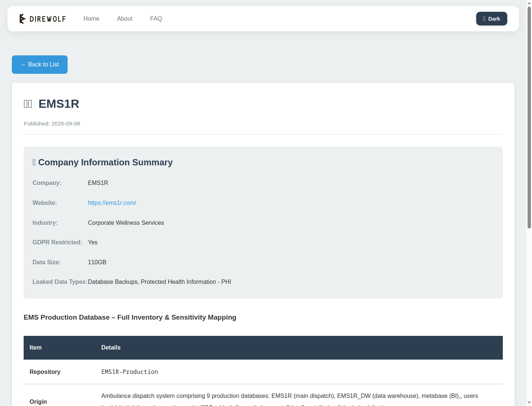Click the Item column header

click(35, 348)
